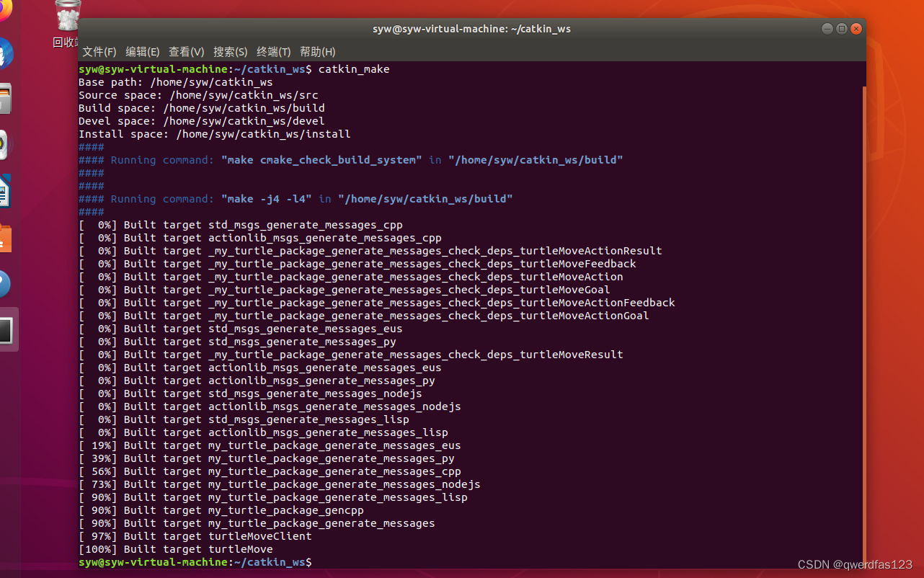The height and width of the screenshot is (578, 924).
Task: Maximize the terminal window
Action: coord(841,29)
